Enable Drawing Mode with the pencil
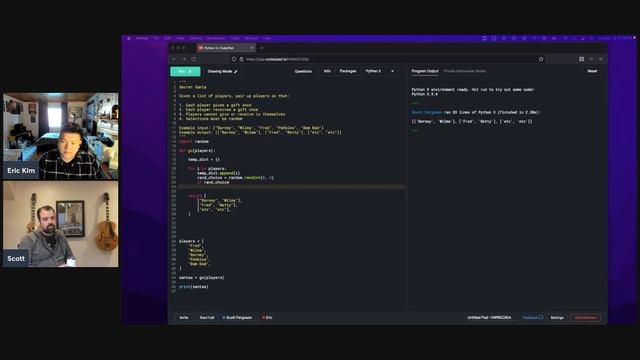This screenshot has height=360, width=640. (x=222, y=71)
